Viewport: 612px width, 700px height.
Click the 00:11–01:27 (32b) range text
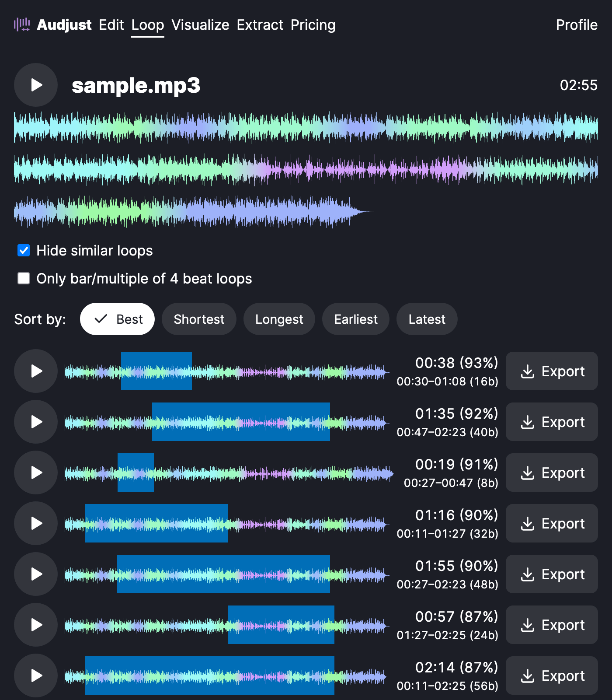pyautogui.click(x=448, y=534)
